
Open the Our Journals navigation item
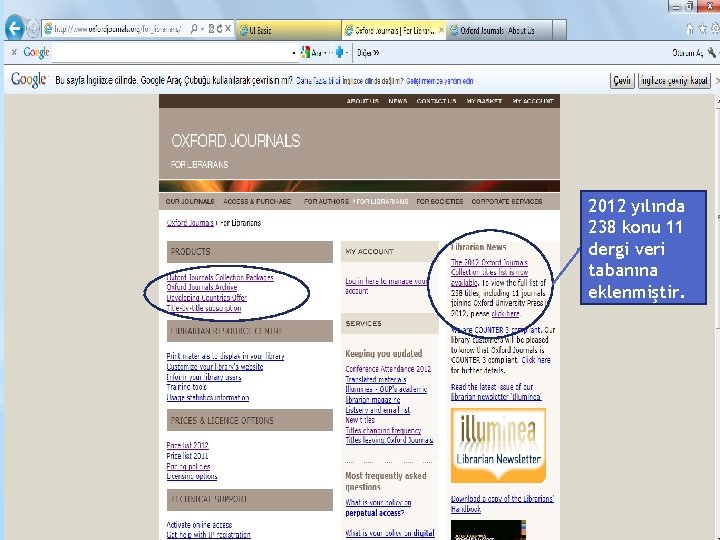(x=190, y=201)
